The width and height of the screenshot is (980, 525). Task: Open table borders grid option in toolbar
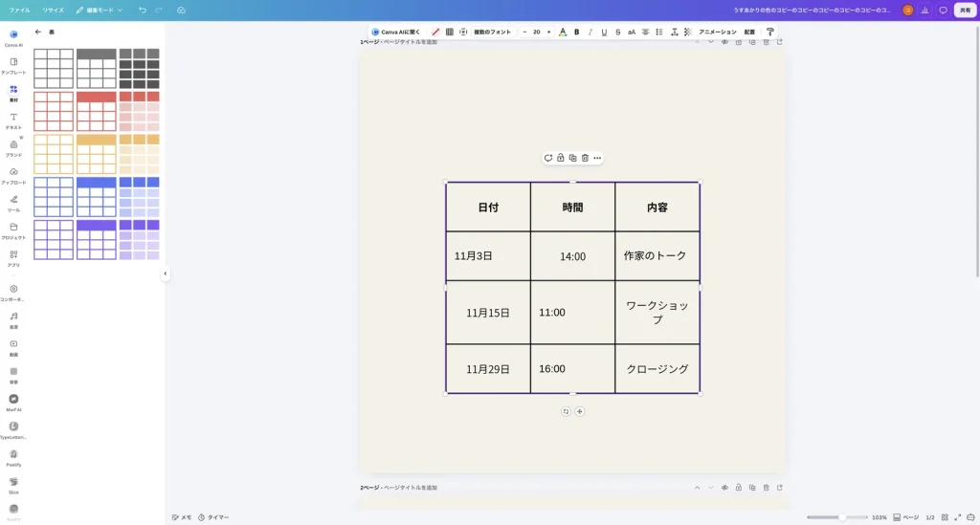450,32
